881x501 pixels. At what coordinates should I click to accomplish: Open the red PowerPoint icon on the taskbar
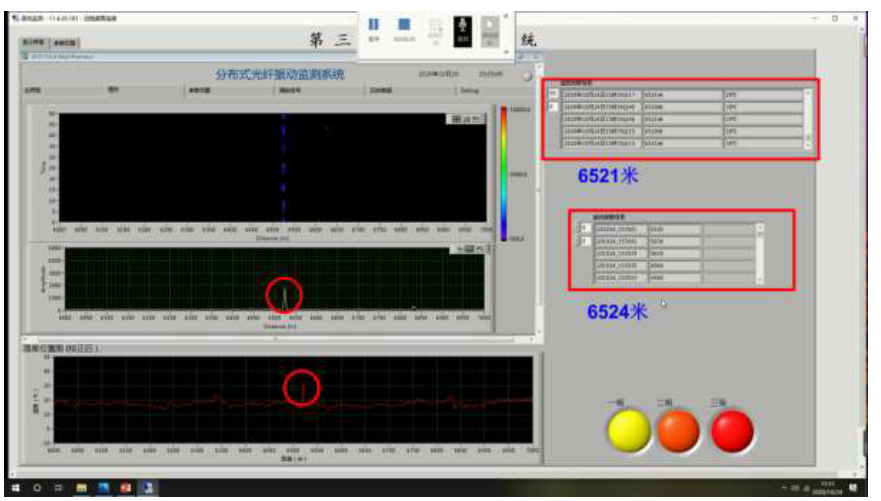click(x=125, y=488)
